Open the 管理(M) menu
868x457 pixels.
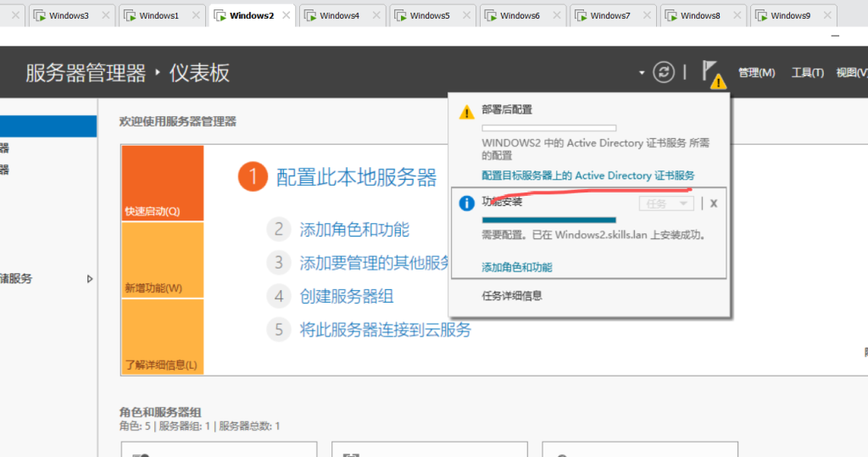click(x=756, y=74)
